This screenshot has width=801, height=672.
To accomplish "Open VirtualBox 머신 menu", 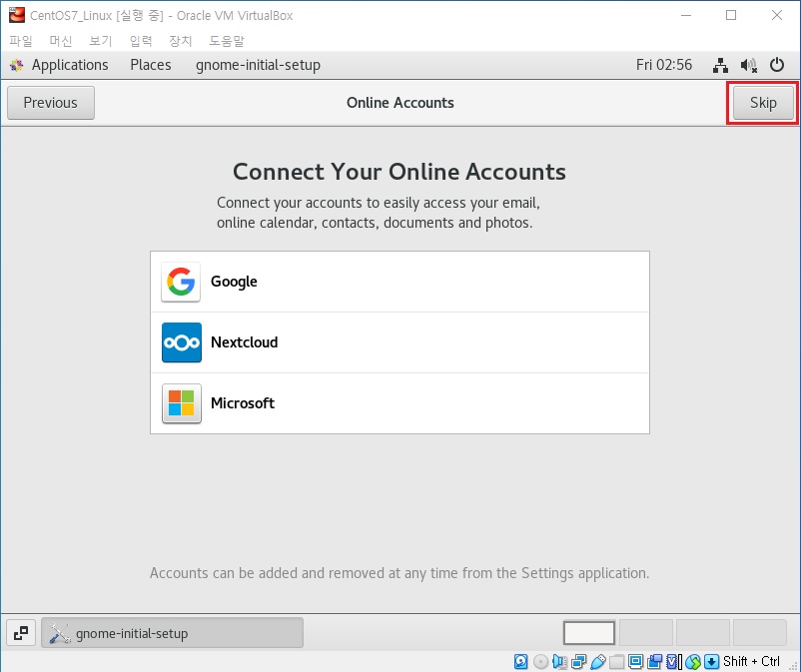I will (60, 41).
